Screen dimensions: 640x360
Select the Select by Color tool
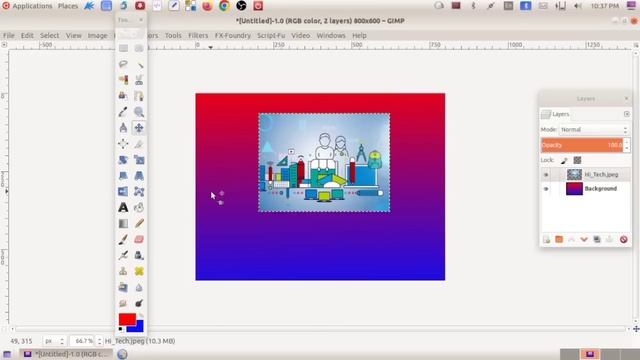click(123, 80)
